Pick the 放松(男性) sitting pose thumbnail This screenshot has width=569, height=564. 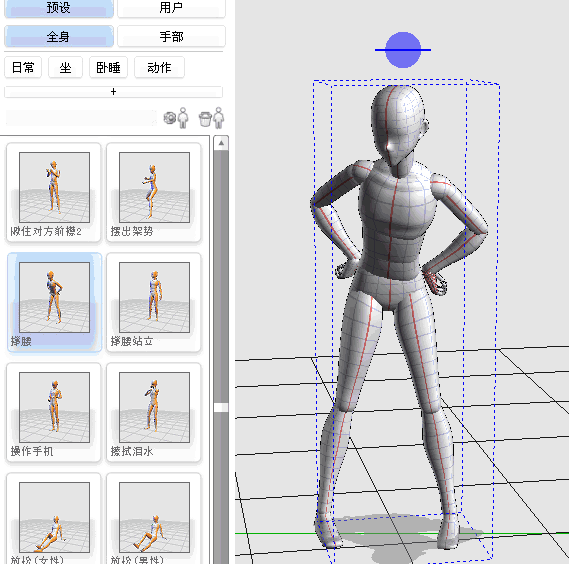point(154,519)
